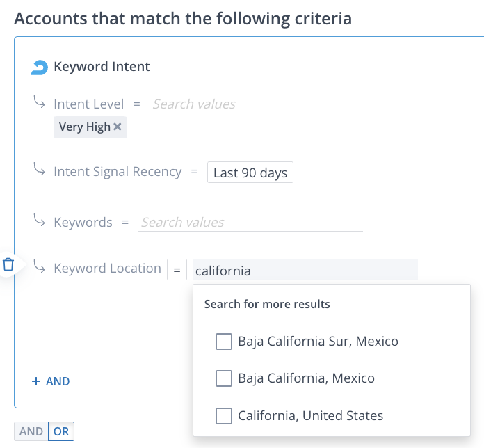Click the arrow icon beside Keyword Location
Screen dimensions: 484x448
tap(40, 266)
